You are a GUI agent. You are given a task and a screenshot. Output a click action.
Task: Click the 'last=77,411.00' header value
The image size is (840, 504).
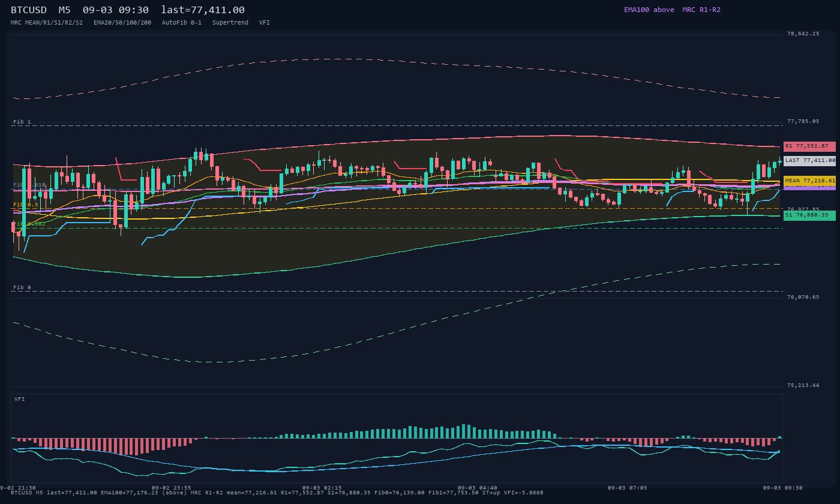(203, 10)
